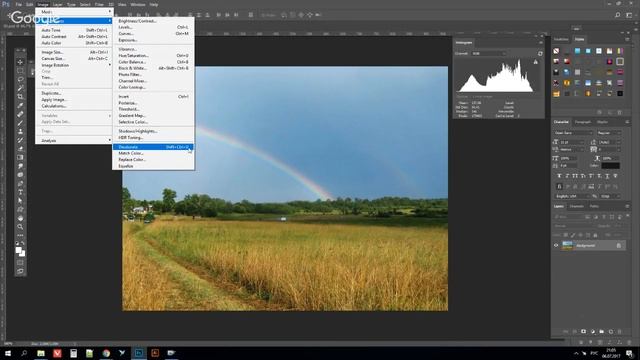This screenshot has height=360, width=640.
Task: Choose Hue/Saturation adjustment
Action: point(153,56)
